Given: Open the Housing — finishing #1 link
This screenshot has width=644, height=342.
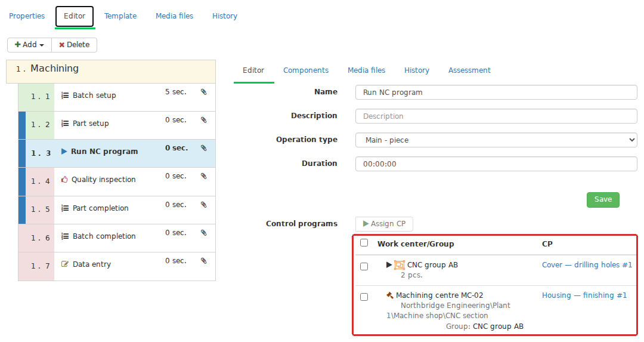Looking at the screenshot, I should pos(584,295).
